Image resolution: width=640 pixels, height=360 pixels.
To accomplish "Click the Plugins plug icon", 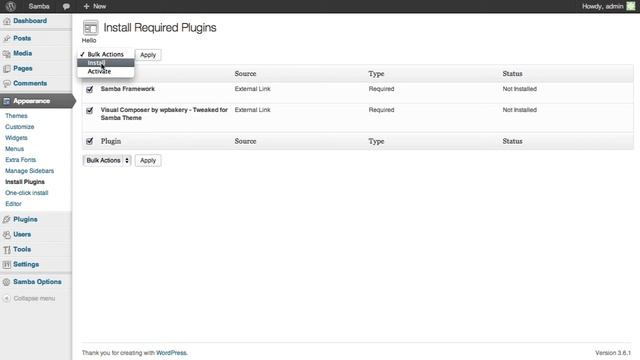I will pos(7,220).
